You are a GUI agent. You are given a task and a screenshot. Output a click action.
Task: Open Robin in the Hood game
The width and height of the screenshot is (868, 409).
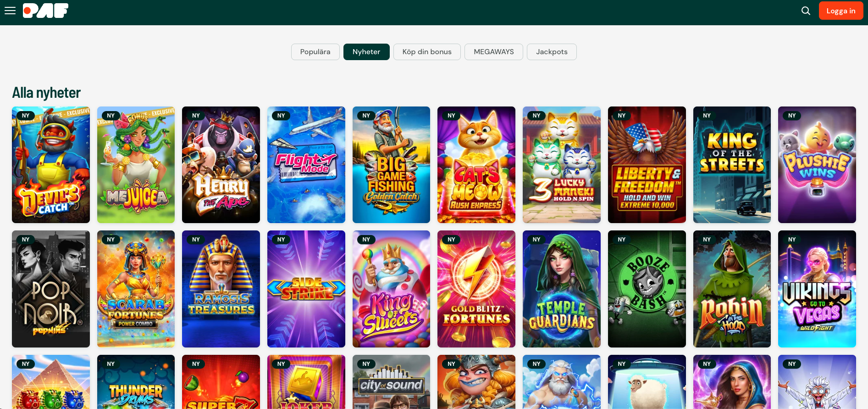(x=732, y=289)
